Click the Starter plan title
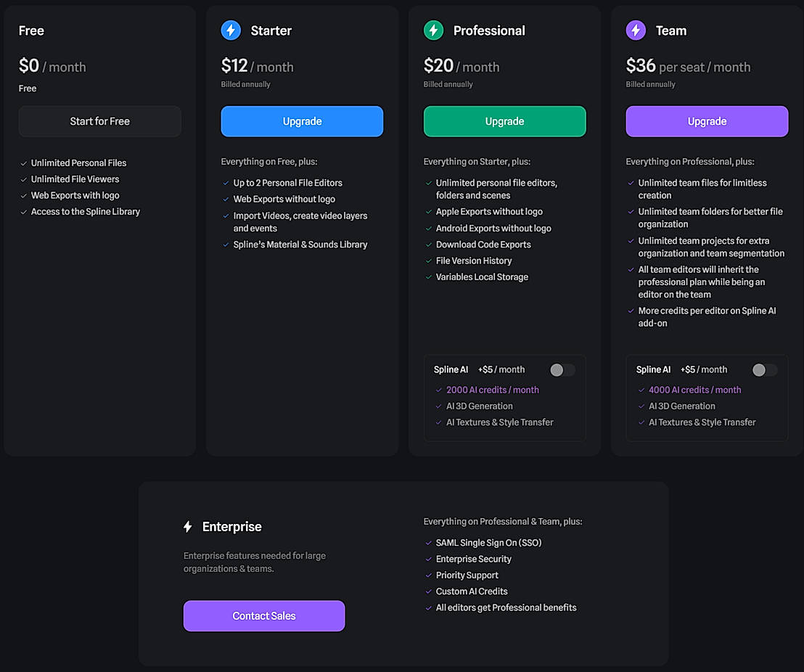 pos(271,30)
